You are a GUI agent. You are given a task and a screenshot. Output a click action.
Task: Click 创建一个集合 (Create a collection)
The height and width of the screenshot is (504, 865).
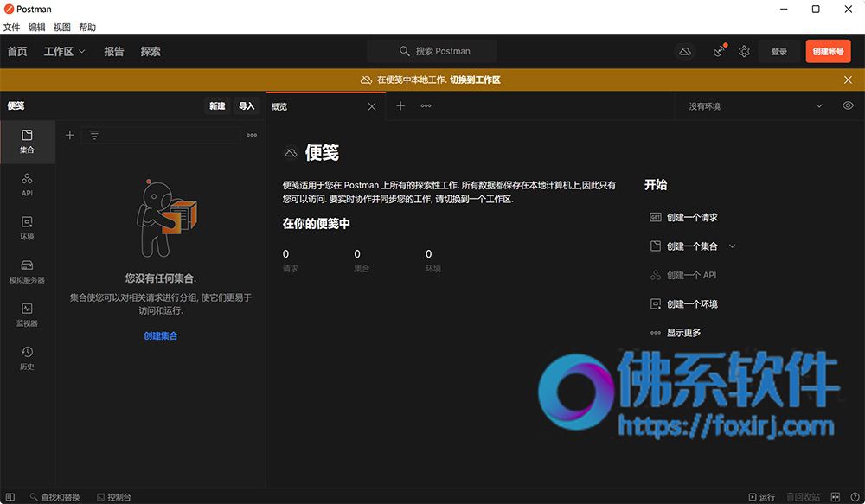click(x=684, y=246)
